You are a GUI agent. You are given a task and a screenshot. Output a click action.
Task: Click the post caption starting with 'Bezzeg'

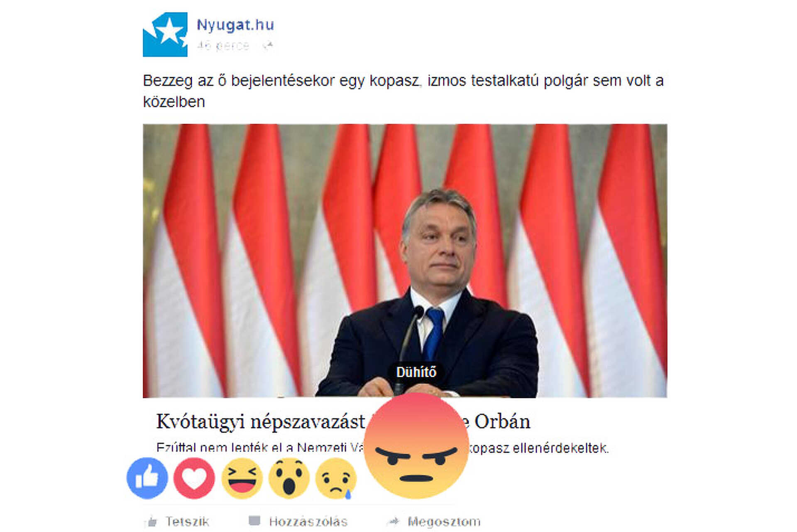(x=403, y=91)
